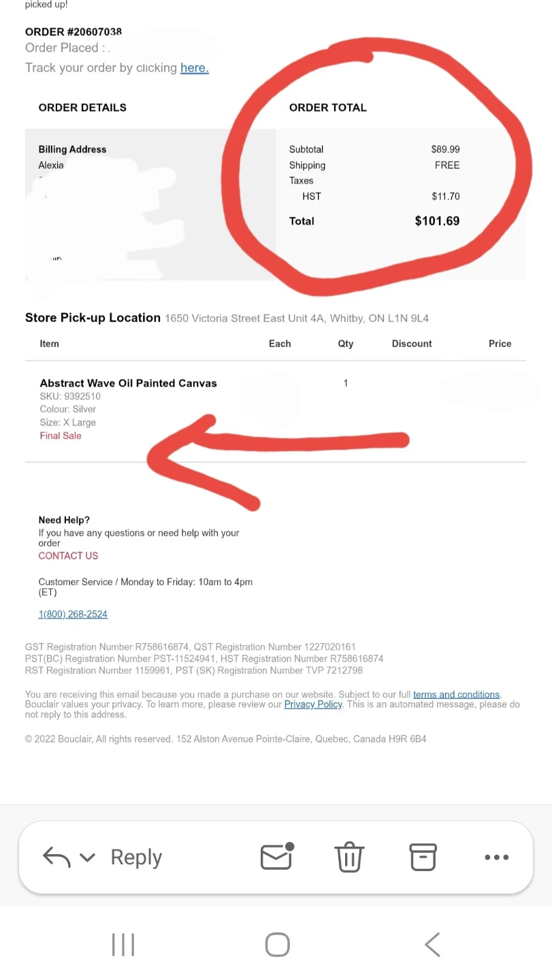Image resolution: width=552 pixels, height=980 pixels.
Task: Open the three-dot more options menu
Action: (x=497, y=857)
